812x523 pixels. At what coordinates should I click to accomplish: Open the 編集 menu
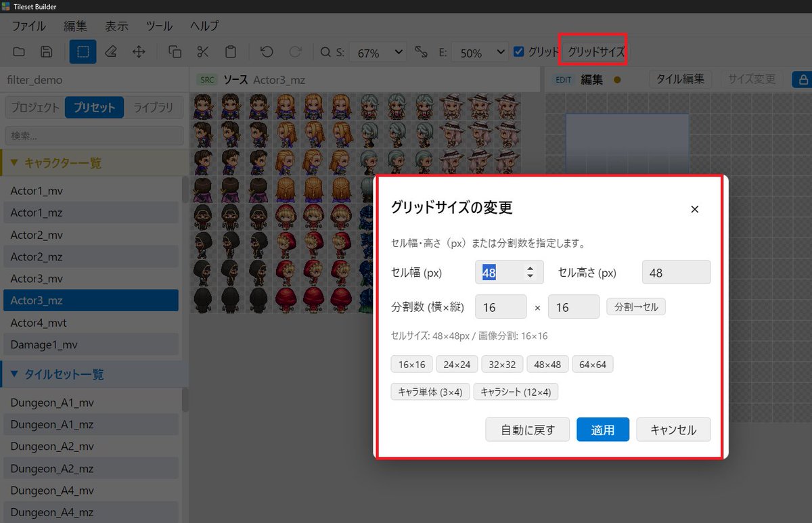pyautogui.click(x=76, y=26)
